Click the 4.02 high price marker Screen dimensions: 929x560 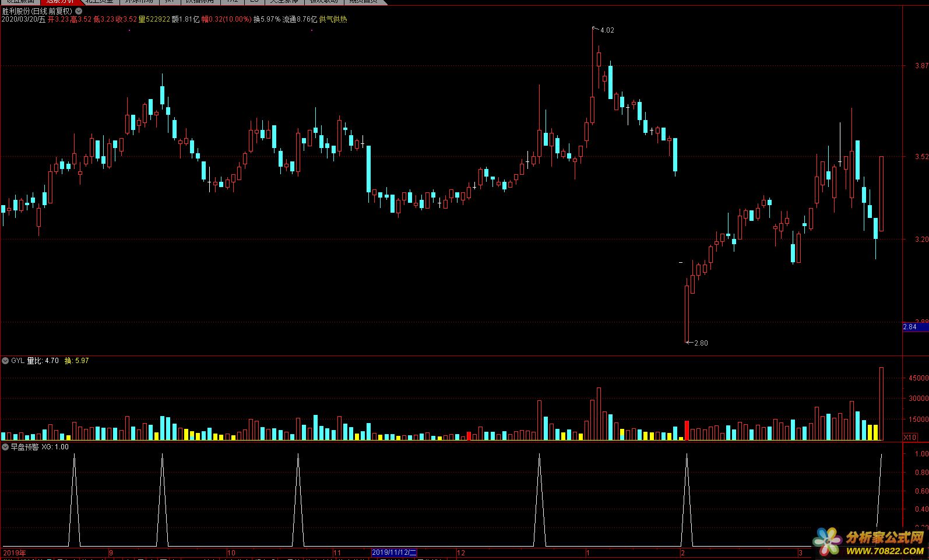click(x=607, y=30)
